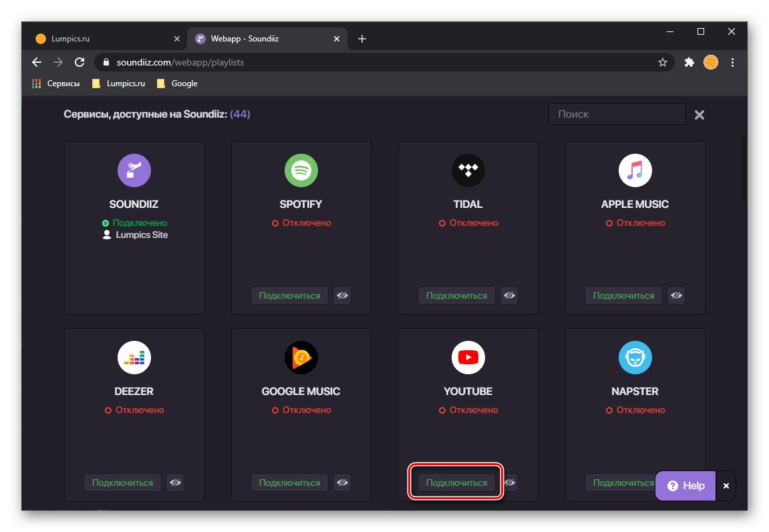Viewport: 769px width, 532px height.
Task: Hide the Tidal service with the eye icon
Action: click(509, 295)
